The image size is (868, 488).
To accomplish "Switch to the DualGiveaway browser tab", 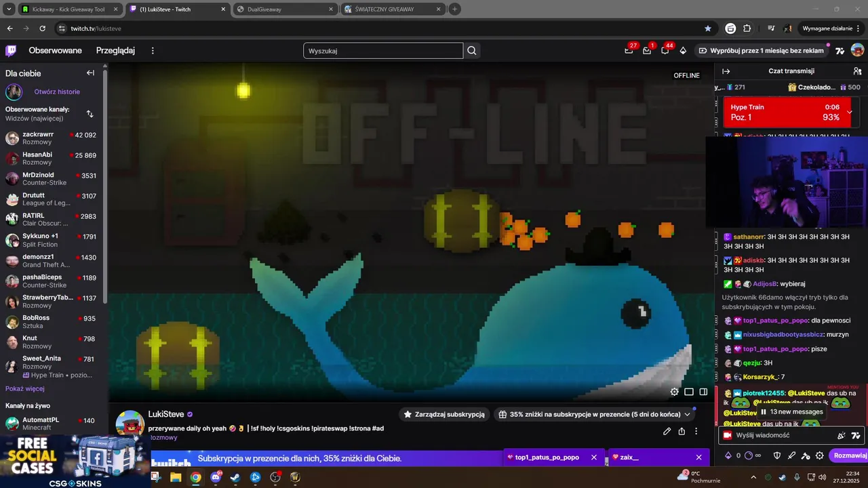I will coord(283,9).
